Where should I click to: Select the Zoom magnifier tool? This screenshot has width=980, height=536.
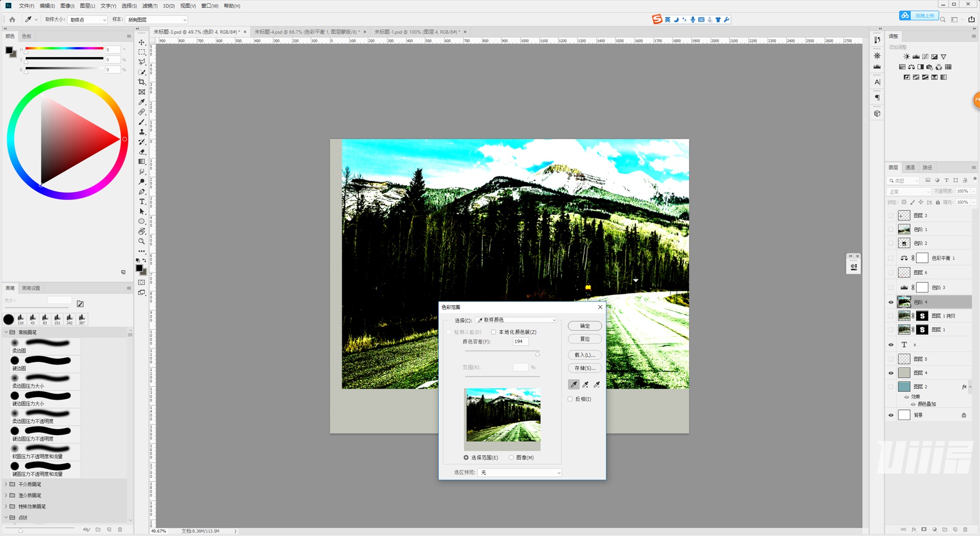[x=142, y=241]
